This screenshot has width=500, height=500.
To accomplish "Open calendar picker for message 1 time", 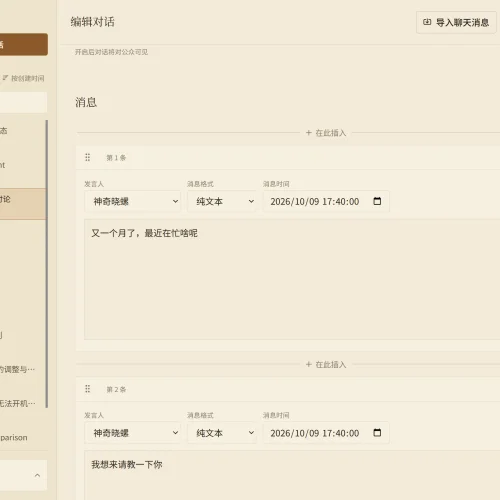I will pyautogui.click(x=377, y=201).
